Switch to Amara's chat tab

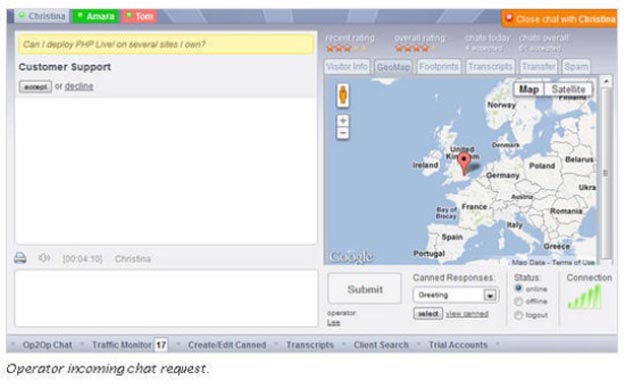coord(96,16)
